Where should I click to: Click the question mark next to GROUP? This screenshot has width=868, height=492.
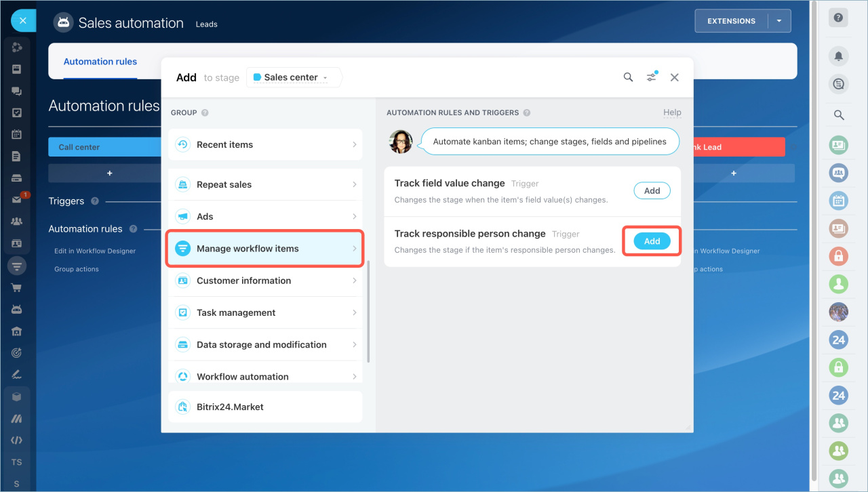coord(205,113)
